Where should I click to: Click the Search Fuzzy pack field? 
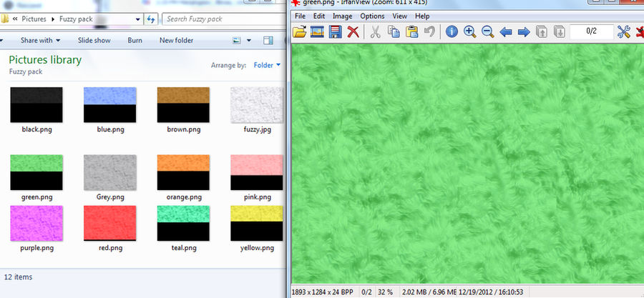click(223, 19)
